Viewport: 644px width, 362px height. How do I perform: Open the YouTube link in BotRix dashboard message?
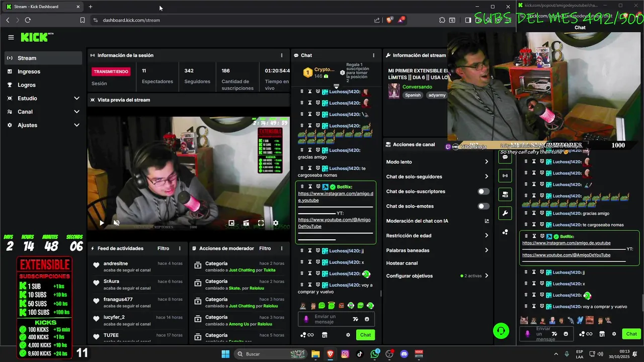(334, 223)
